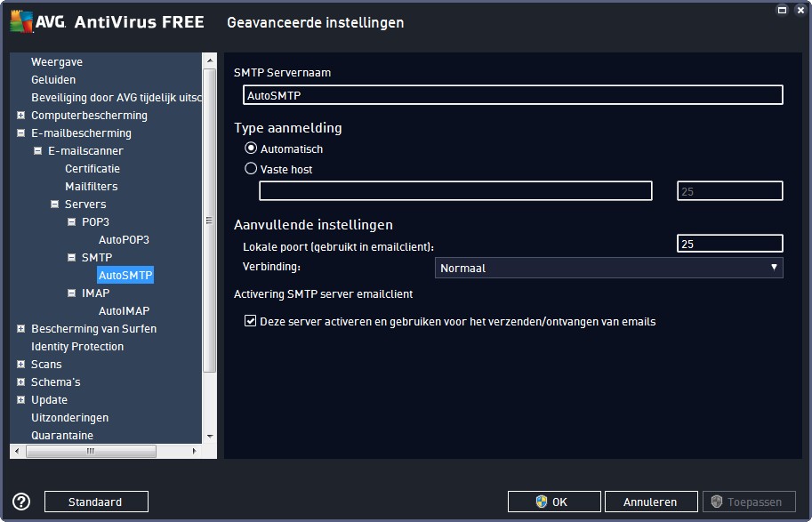Click the tree's horizontal scroll left arrow
The width and height of the screenshot is (812, 522).
point(17,451)
